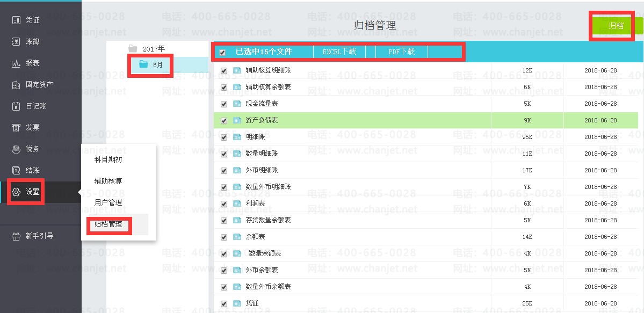Select the 2017年 tree node
The image size is (644, 313).
pos(154,49)
